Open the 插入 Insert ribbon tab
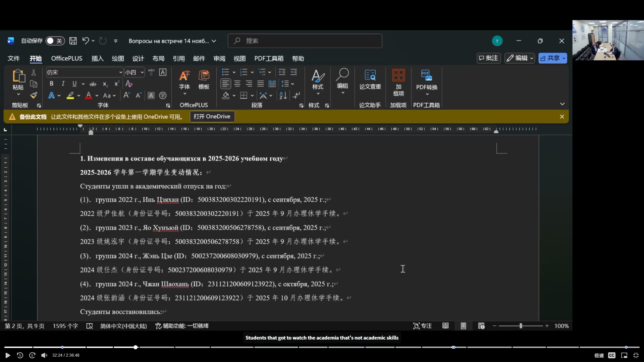Image resolution: width=644 pixels, height=362 pixels. (x=97, y=58)
